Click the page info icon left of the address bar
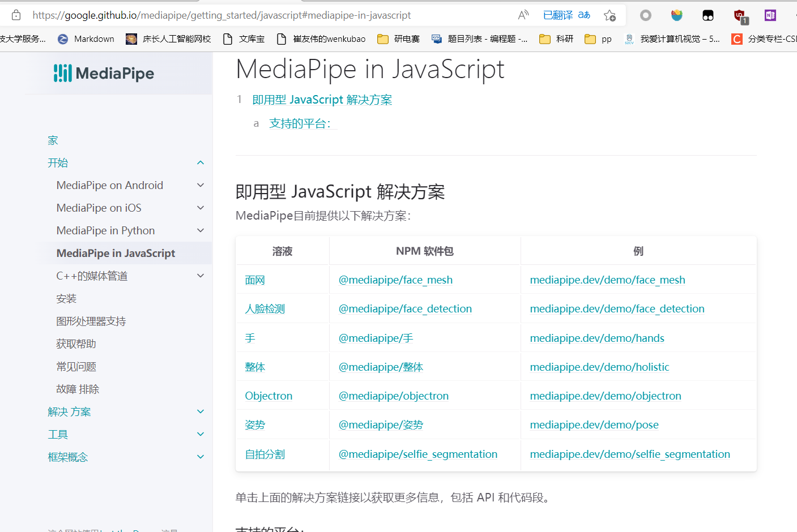Viewport: 797px width, 532px height. 15,15
